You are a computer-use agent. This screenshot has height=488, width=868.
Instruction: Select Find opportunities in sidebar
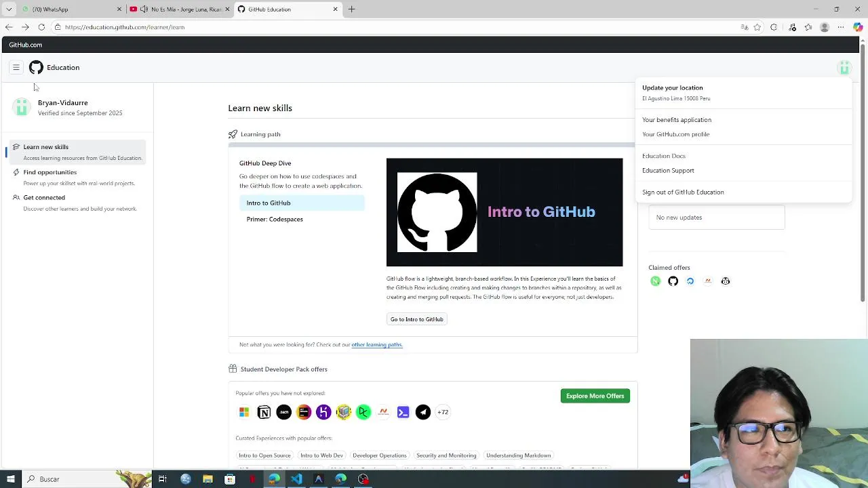[77, 178]
